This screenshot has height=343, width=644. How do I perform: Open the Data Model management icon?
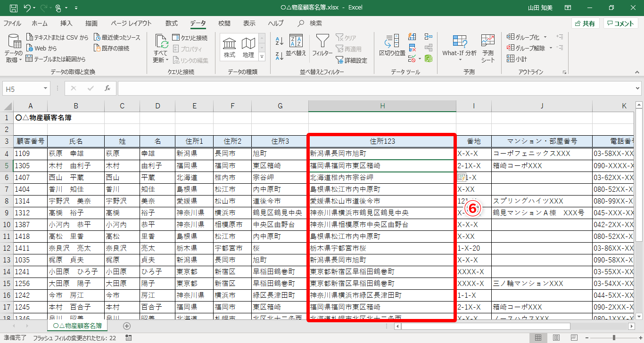(429, 59)
